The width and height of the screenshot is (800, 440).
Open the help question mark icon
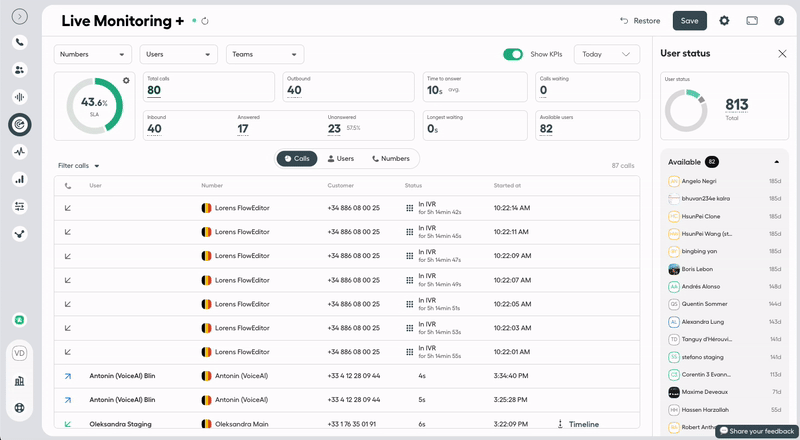click(x=777, y=20)
